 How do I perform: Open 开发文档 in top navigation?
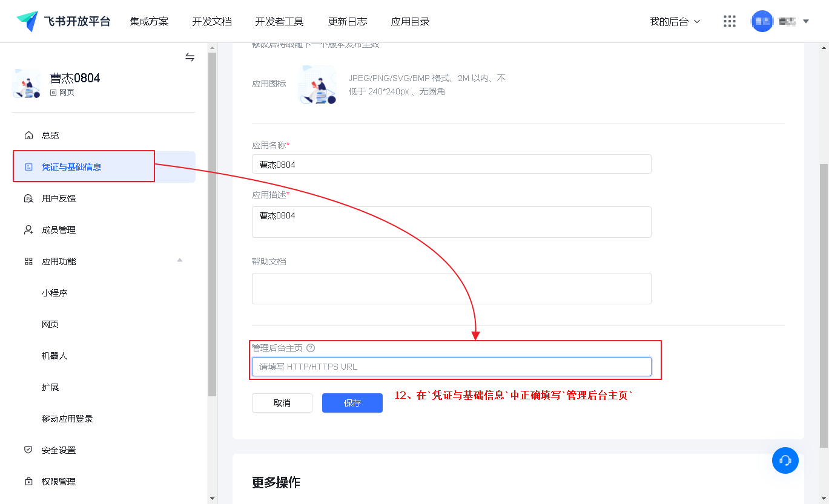point(212,21)
